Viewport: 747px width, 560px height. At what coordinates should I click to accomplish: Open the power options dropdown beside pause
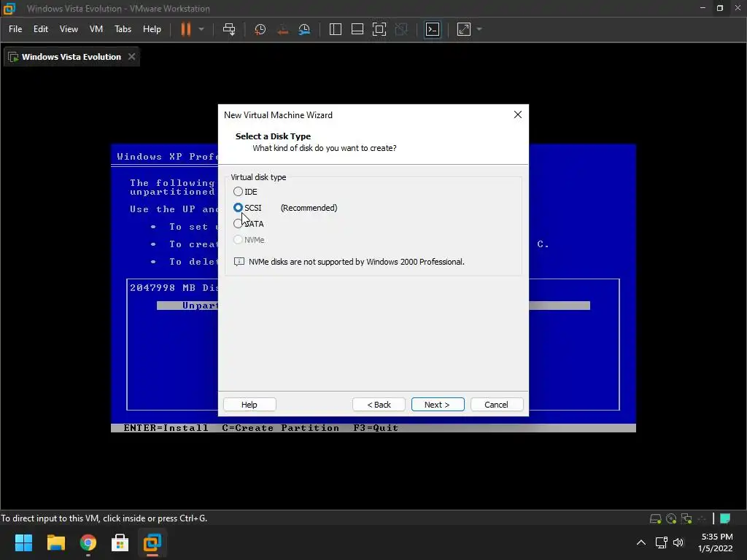pyautogui.click(x=201, y=29)
